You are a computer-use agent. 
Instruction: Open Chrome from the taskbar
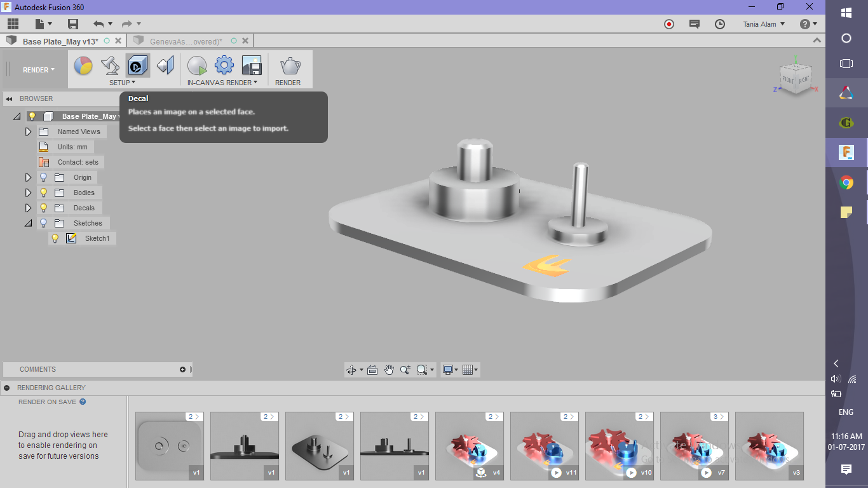(x=846, y=183)
